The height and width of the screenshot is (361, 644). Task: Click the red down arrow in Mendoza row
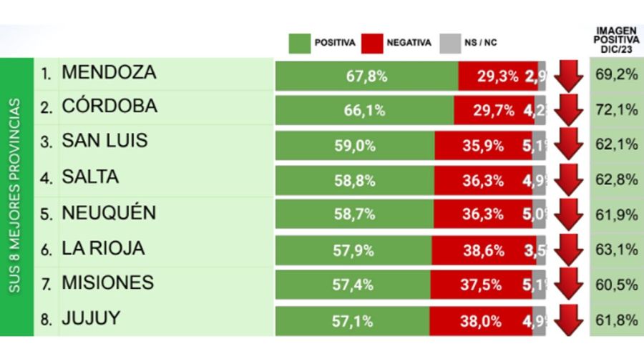coord(568,76)
